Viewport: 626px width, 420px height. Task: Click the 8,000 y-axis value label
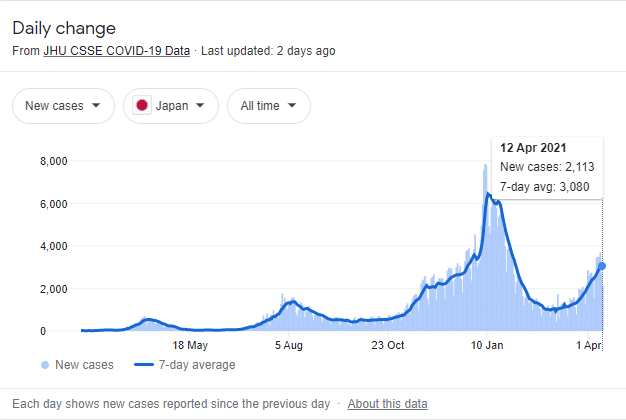(53, 161)
